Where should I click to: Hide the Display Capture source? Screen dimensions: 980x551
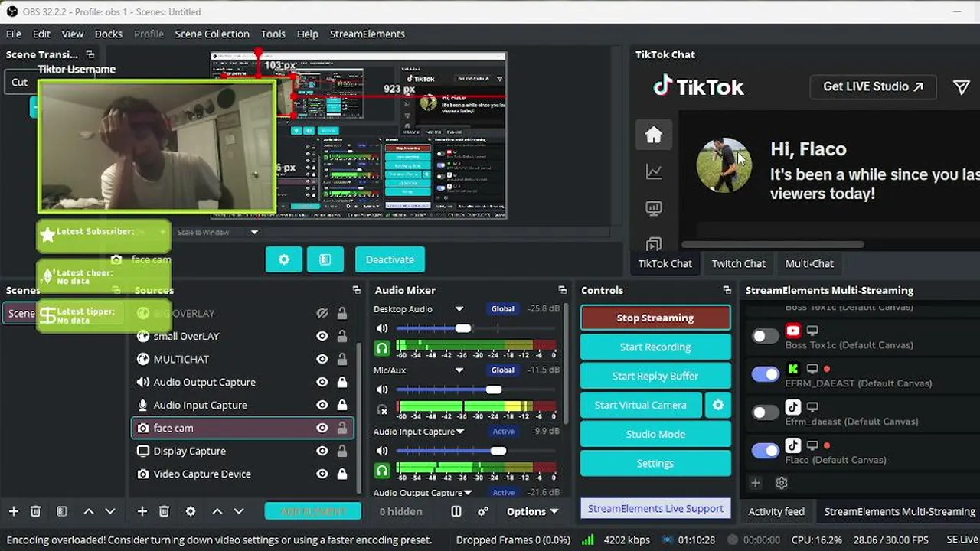[322, 451]
